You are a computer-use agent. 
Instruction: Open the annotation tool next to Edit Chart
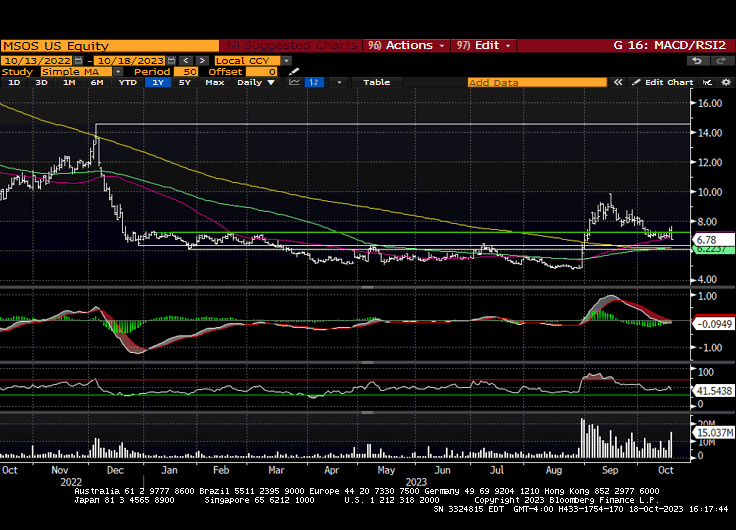tap(707, 82)
